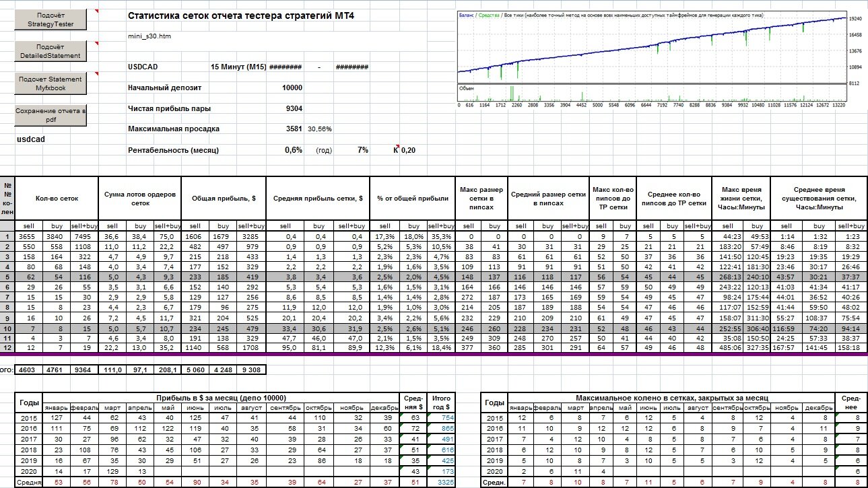
Task: Select total profit cell 9 308
Action: pos(252,370)
